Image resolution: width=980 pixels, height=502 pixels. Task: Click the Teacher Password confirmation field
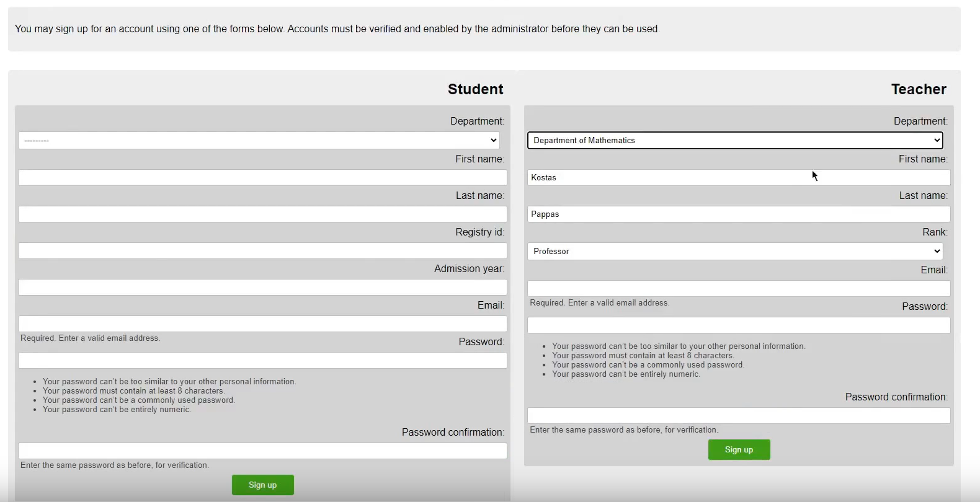tap(739, 415)
